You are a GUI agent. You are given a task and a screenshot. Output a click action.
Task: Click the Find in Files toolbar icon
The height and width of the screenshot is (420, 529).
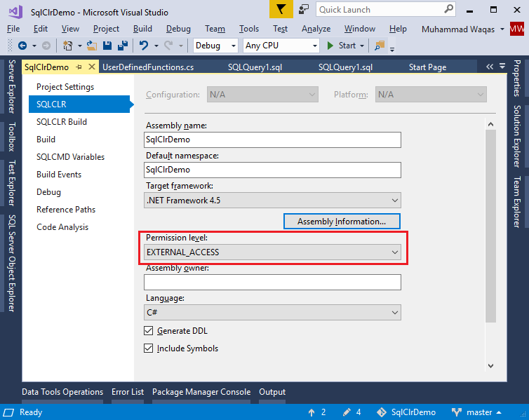click(380, 46)
